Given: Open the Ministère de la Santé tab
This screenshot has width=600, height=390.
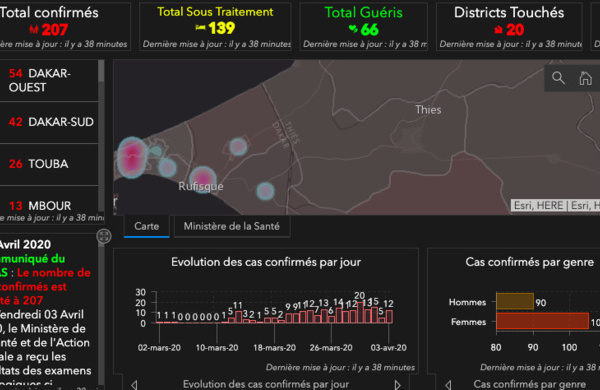Looking at the screenshot, I should (232, 227).
